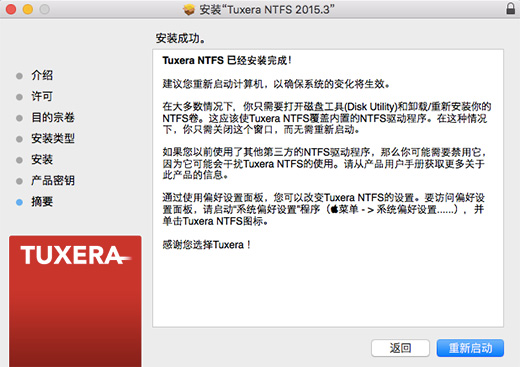Select the 摘要 step in sidebar

pos(42,201)
